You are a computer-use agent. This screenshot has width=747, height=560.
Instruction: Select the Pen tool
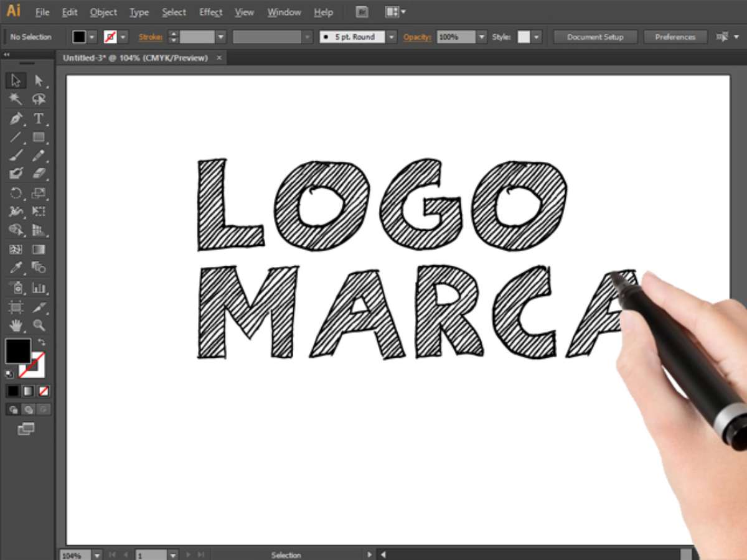tap(16, 118)
